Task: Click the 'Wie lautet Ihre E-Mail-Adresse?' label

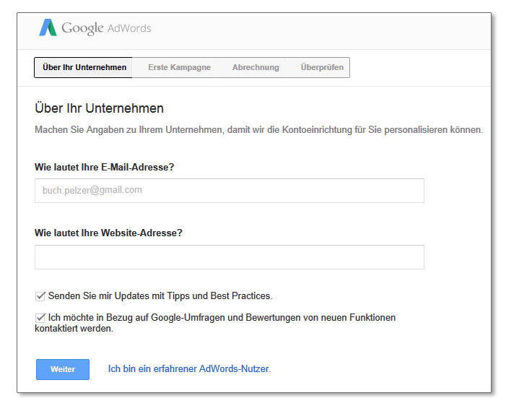Action: tap(104, 167)
